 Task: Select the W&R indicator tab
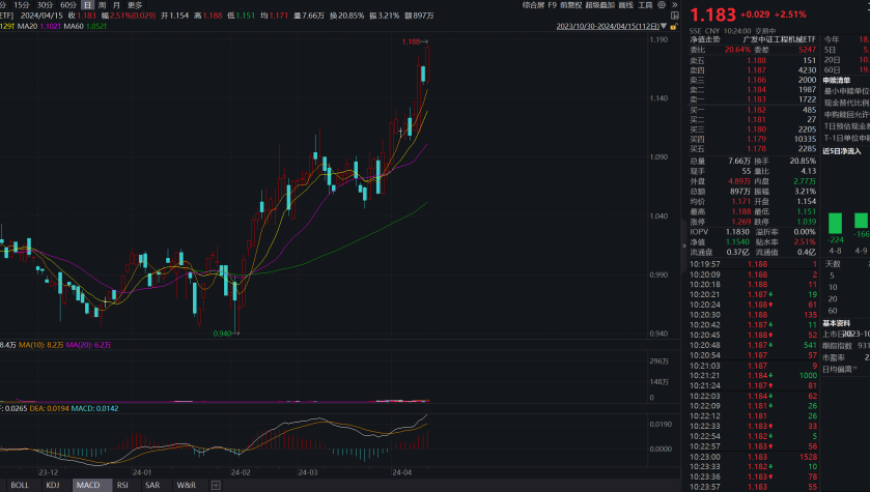click(186, 485)
